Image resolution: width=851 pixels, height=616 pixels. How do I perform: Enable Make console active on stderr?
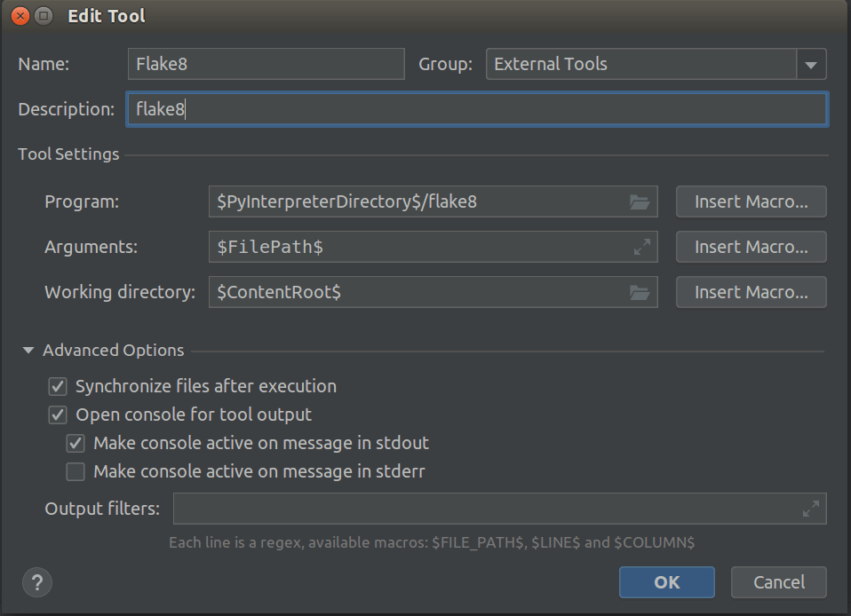(76, 471)
